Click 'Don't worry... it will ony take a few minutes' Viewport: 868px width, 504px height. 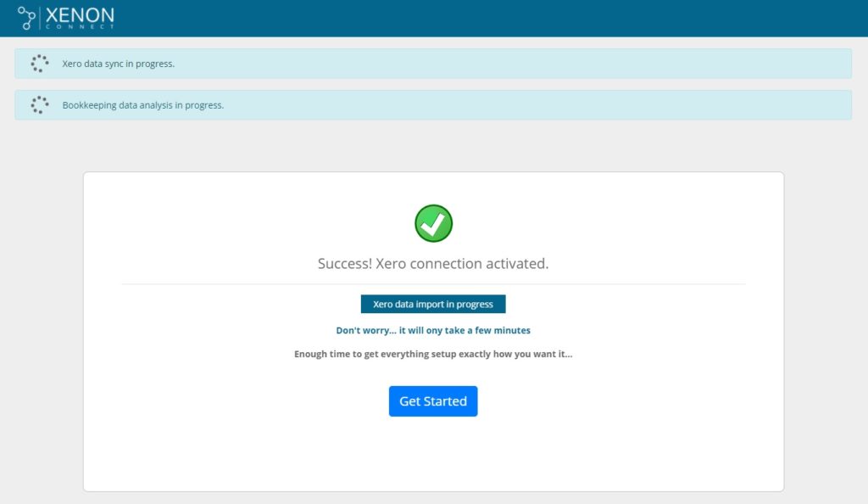click(x=433, y=330)
